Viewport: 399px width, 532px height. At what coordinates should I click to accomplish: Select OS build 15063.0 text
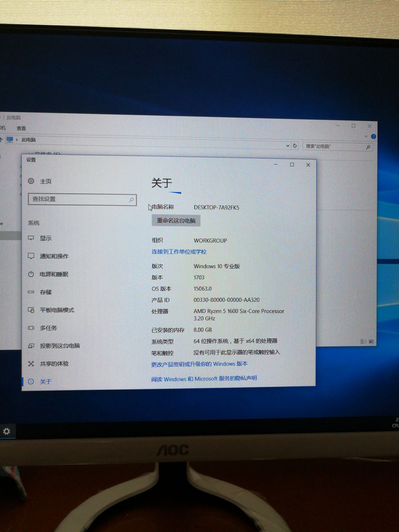202,289
